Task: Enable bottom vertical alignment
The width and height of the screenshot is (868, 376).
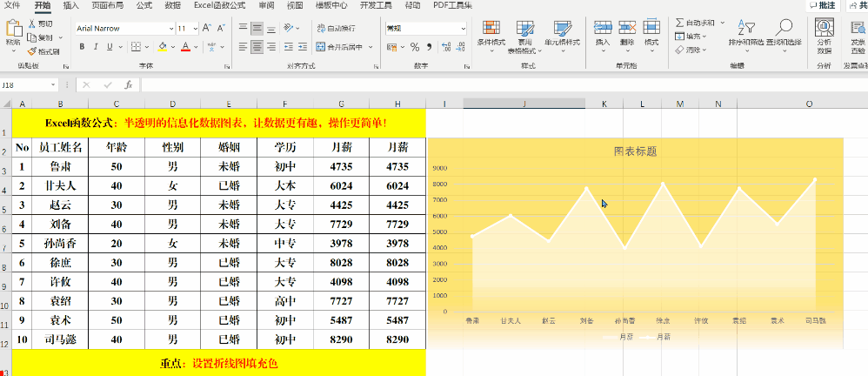Action: coord(270,28)
